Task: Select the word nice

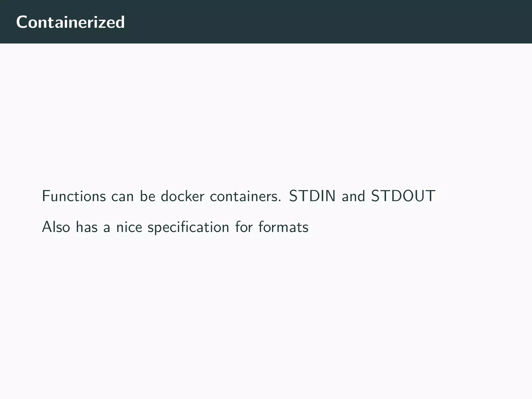Action: pos(129,227)
